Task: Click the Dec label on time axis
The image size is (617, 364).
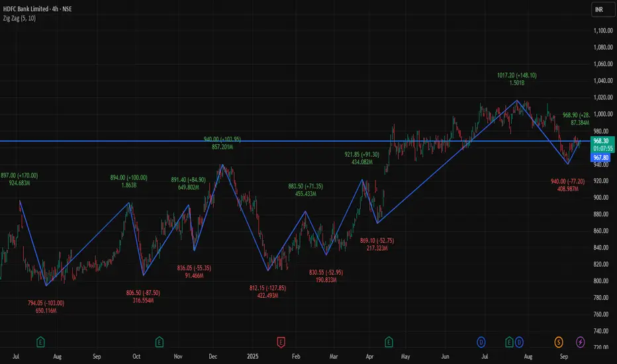Action: [x=213, y=356]
